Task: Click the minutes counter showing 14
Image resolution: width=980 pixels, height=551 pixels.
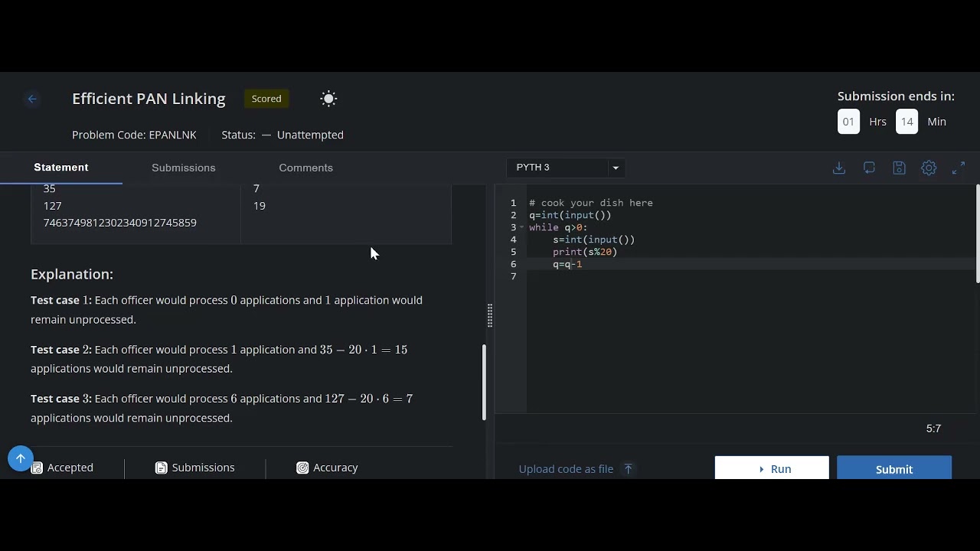Action: pyautogui.click(x=906, y=122)
